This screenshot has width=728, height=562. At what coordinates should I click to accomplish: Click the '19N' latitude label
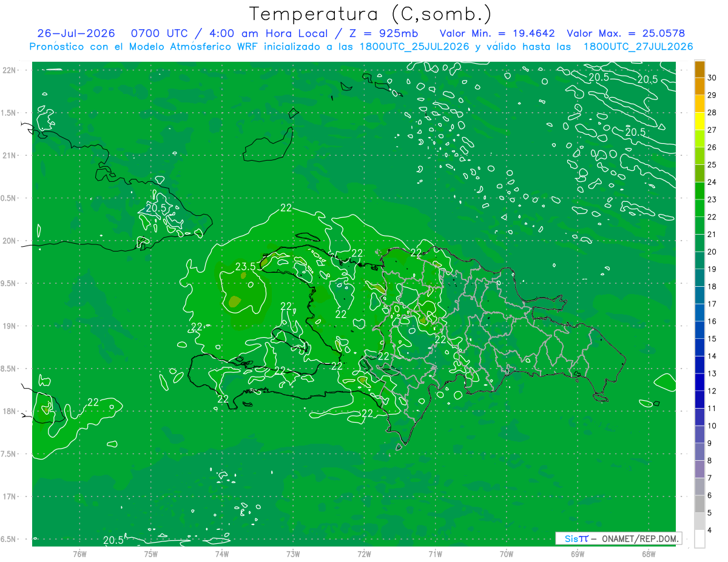pos(10,326)
